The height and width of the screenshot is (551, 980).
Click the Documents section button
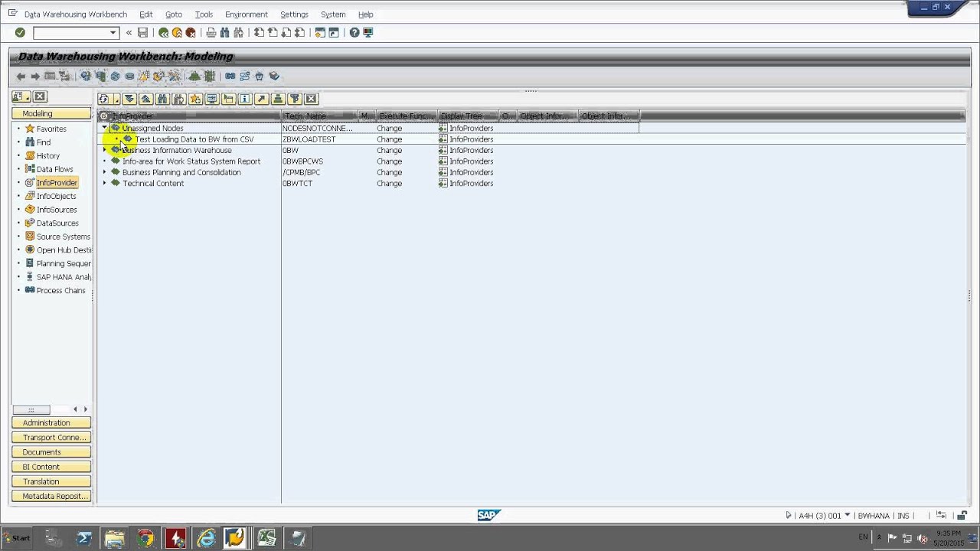[x=51, y=452]
